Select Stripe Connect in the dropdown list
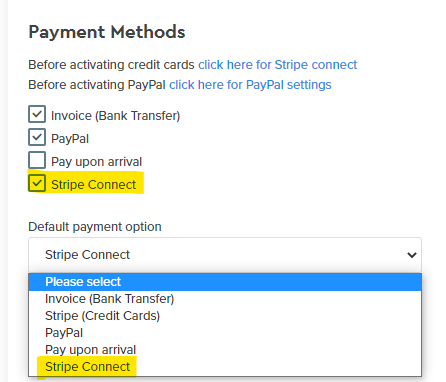 pyautogui.click(x=225, y=367)
